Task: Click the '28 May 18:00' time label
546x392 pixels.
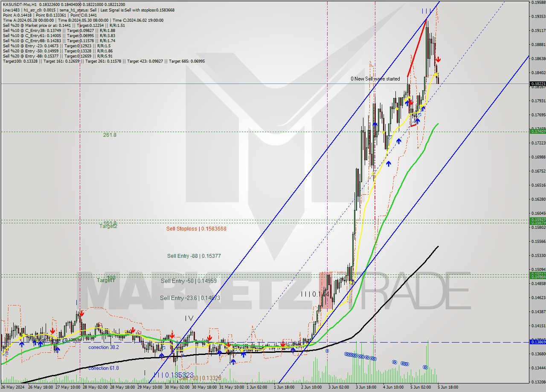Action: (122, 387)
